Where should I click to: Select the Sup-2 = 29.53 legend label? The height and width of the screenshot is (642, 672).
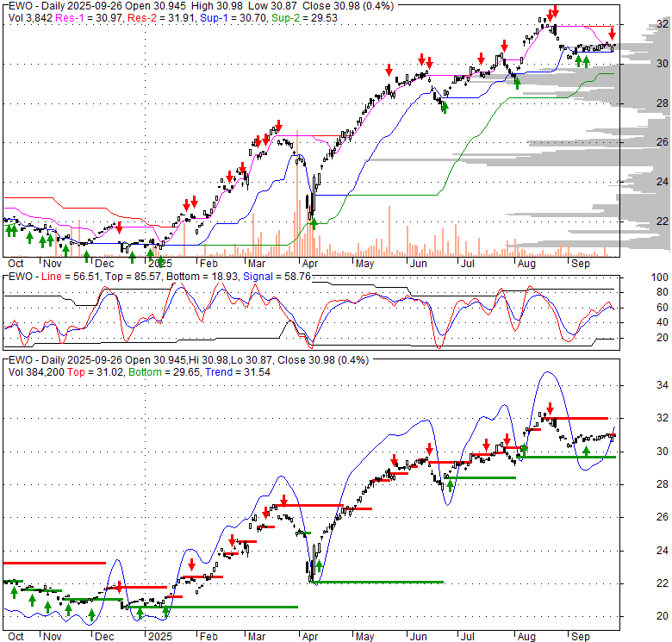tap(304, 18)
